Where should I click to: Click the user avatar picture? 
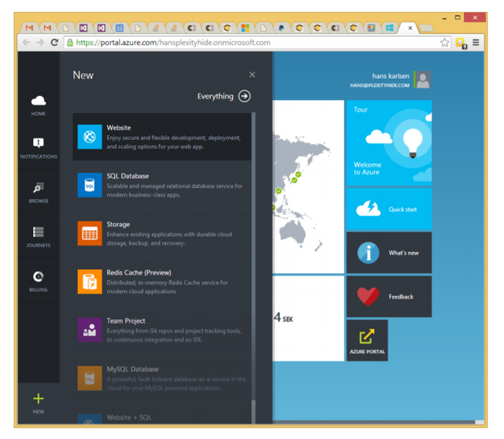[423, 79]
